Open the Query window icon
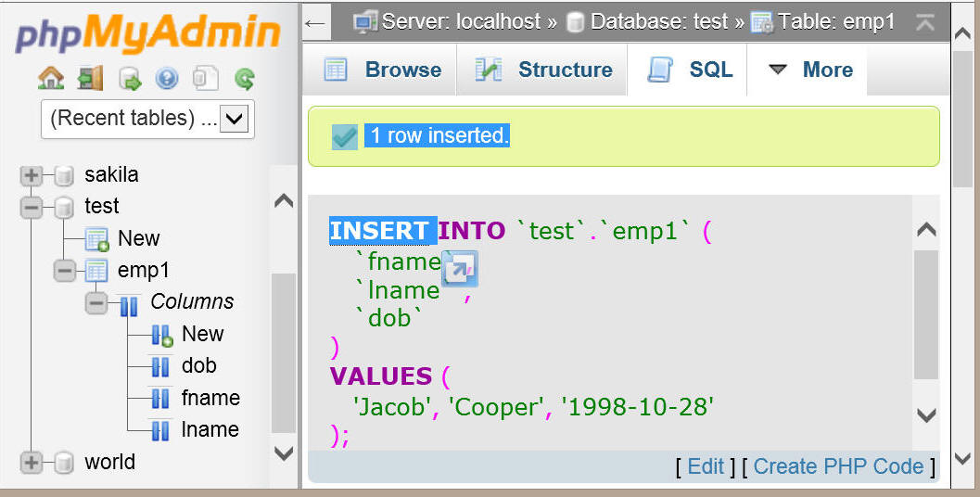Image resolution: width=980 pixels, height=497 pixels. 130,80
